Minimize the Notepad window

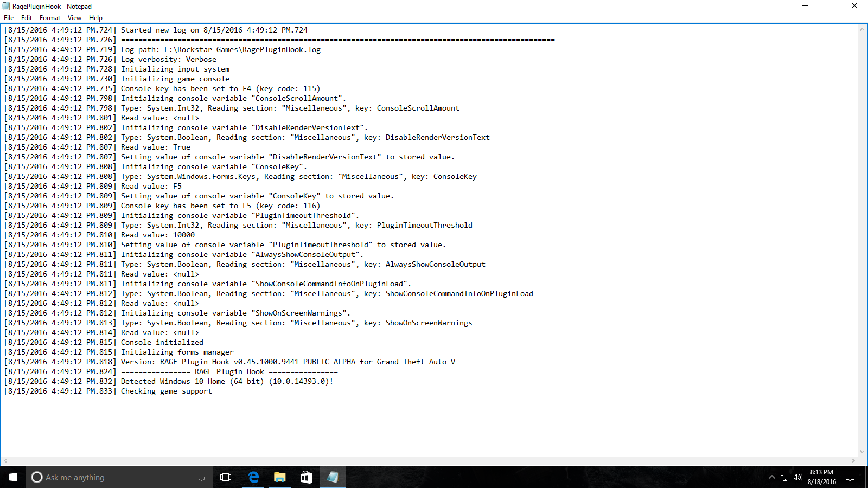[x=805, y=6]
